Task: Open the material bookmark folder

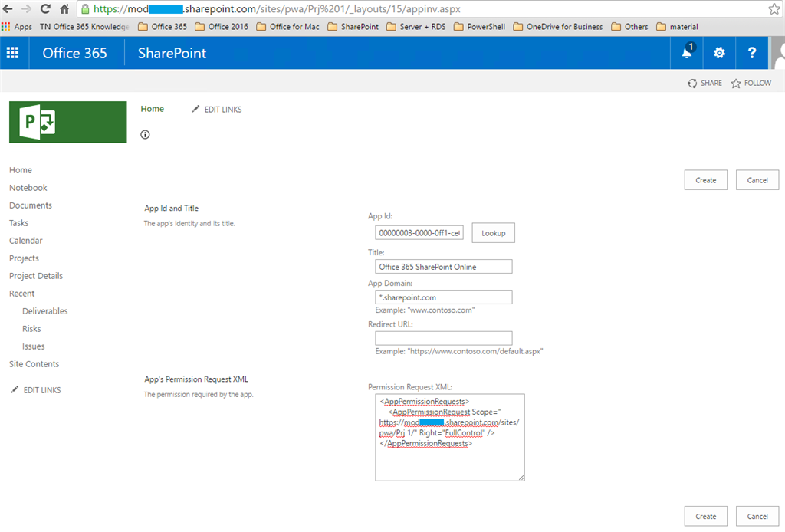Action: click(678, 27)
